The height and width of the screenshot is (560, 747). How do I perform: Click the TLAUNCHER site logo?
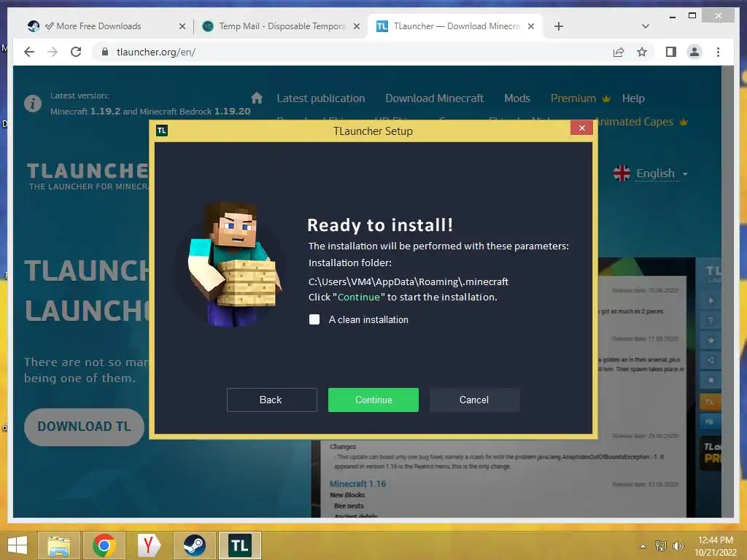tap(88, 176)
